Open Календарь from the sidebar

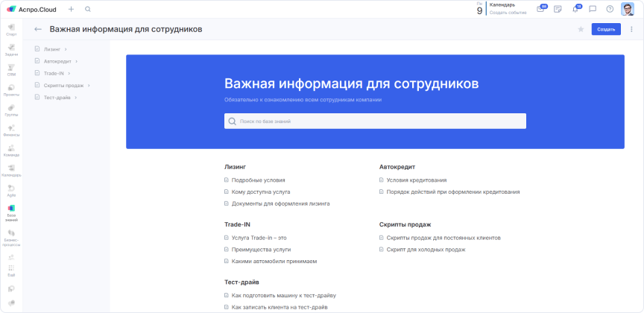[x=11, y=169]
